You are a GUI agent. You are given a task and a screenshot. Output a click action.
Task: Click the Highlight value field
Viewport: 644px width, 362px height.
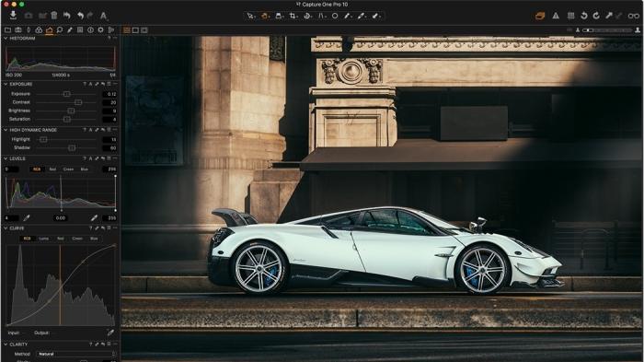coord(109,139)
